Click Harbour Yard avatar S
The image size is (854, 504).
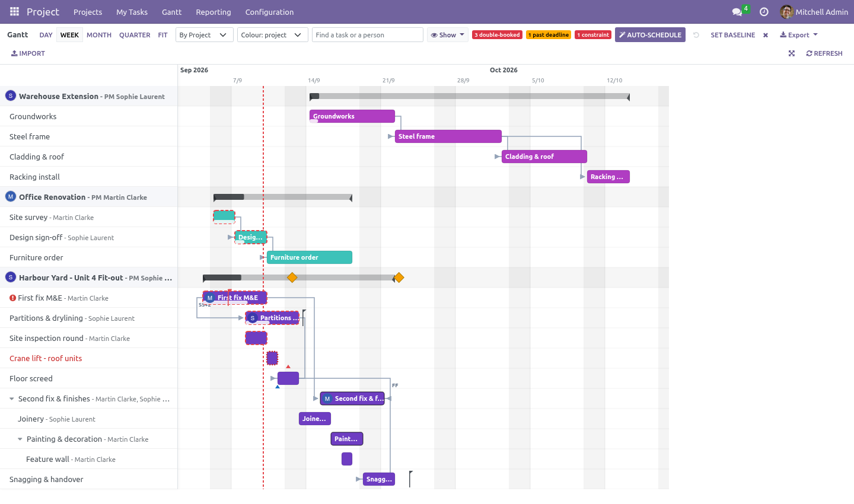[x=10, y=277]
